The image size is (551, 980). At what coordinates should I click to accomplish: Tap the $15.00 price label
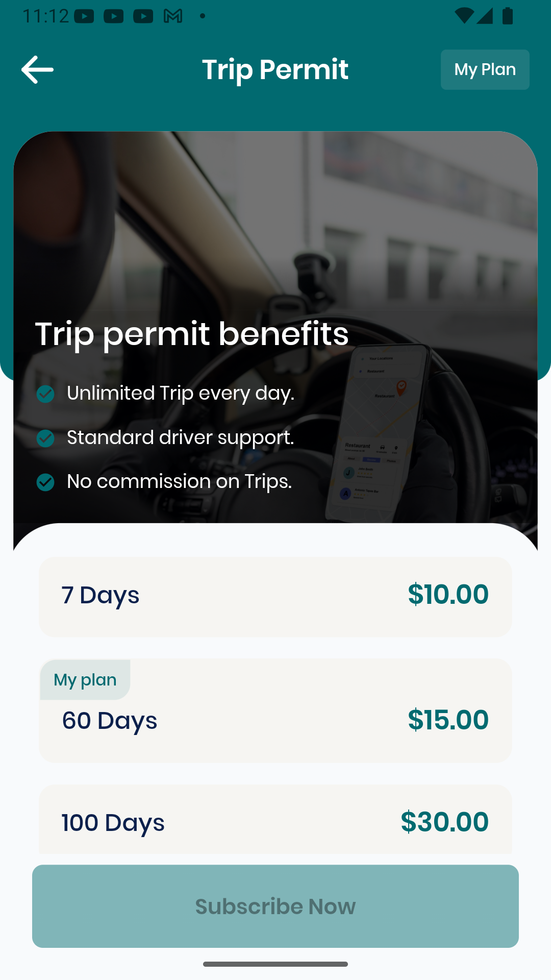[x=448, y=720]
